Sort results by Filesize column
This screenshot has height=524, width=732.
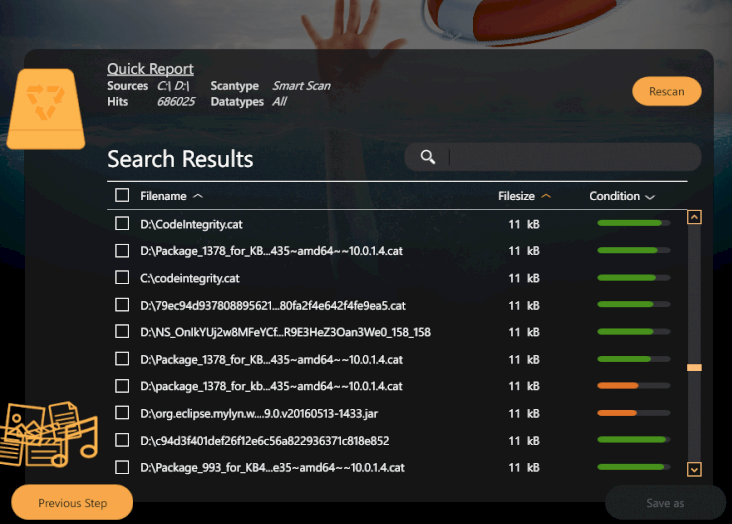[x=524, y=196]
